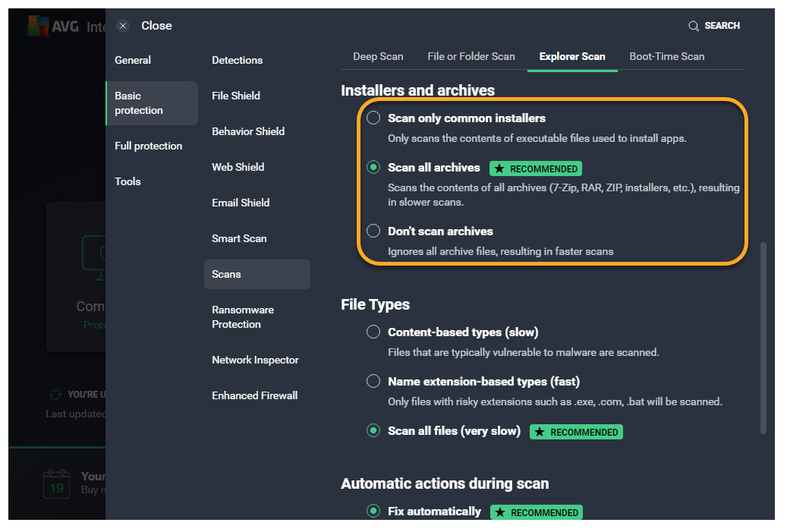Click the X close icon
Image resolution: width=787 pixels, height=532 pixels.
[123, 26]
